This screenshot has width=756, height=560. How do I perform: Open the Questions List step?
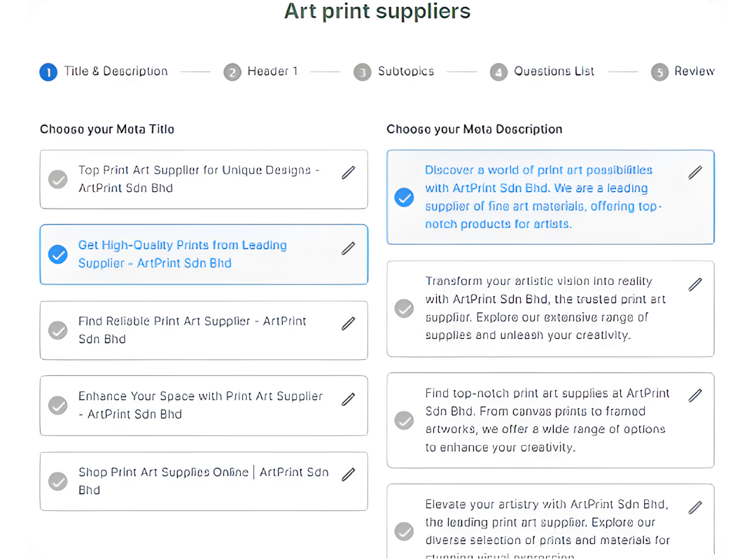[x=542, y=72]
